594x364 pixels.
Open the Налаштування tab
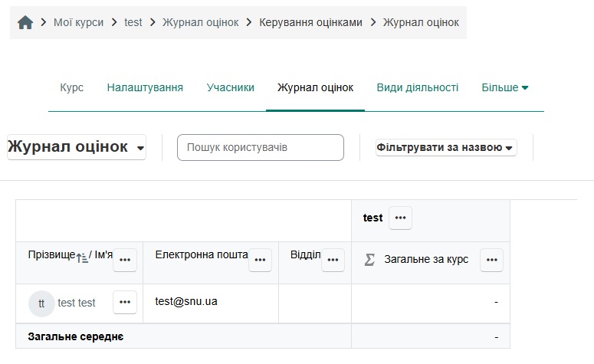click(x=145, y=87)
